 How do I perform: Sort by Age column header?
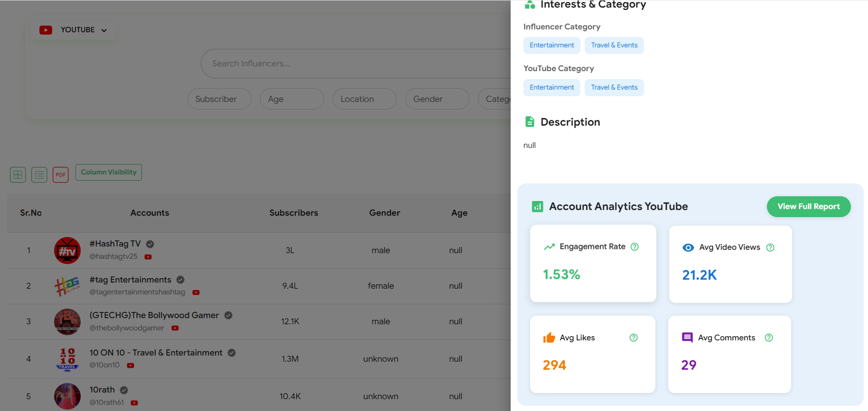coord(459,213)
